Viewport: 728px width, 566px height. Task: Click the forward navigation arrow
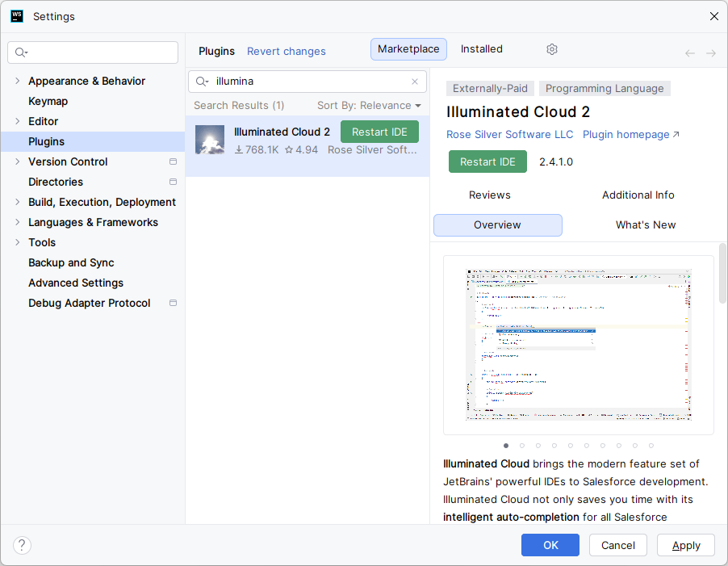coord(711,53)
